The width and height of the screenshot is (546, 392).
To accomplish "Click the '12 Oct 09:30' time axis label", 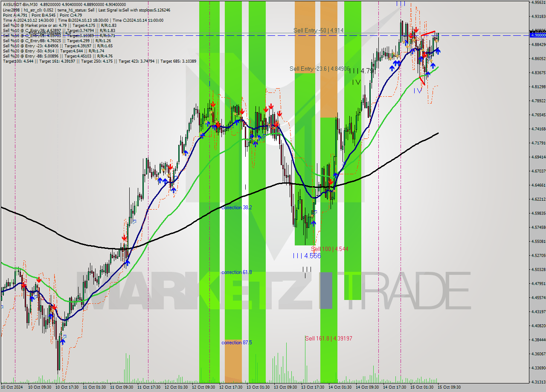I will [203, 387].
